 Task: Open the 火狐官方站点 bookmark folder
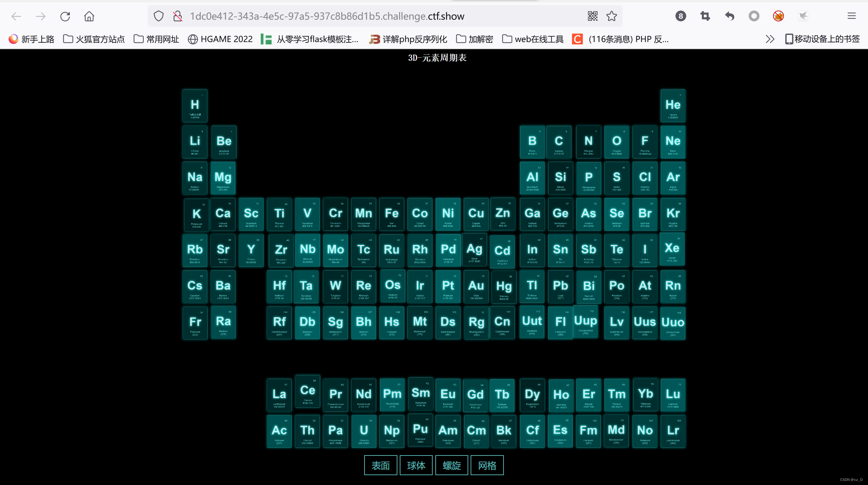94,39
